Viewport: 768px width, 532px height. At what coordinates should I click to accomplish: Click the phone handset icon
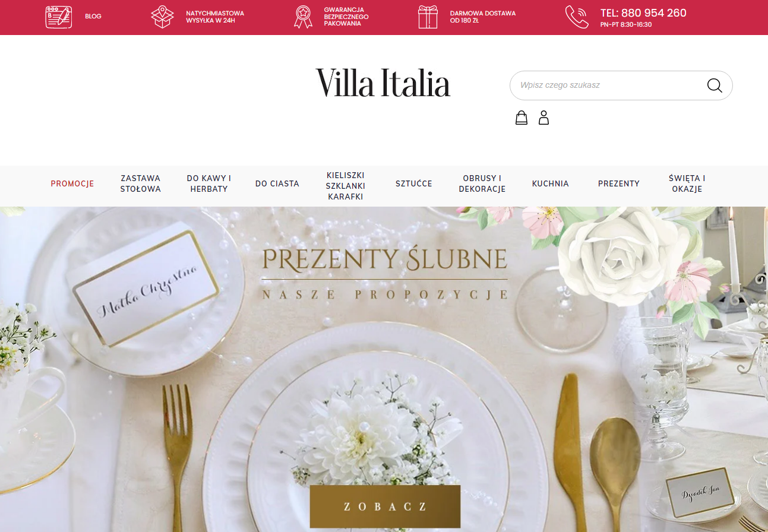coord(576,17)
